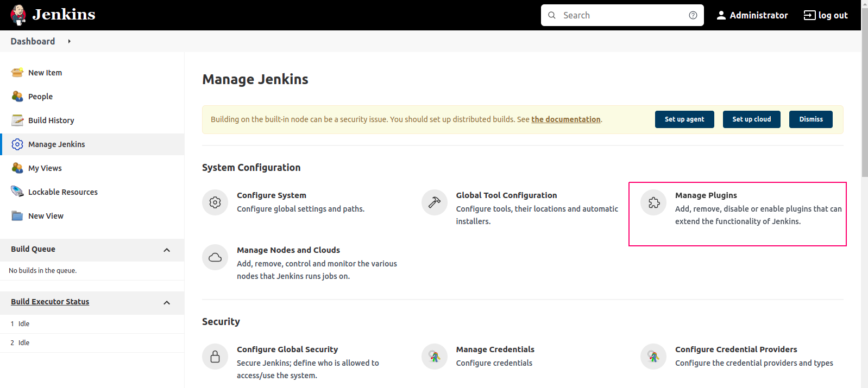Click the Set up cloud button
The width and height of the screenshot is (868, 388).
coord(752,119)
